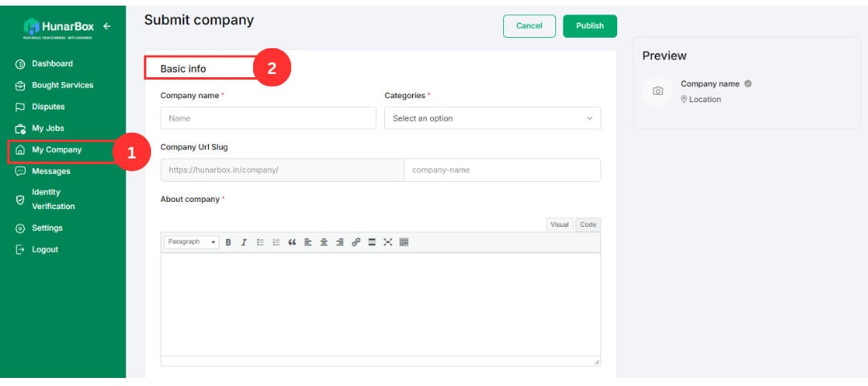Click the My Jobs briefcase icon

click(20, 129)
